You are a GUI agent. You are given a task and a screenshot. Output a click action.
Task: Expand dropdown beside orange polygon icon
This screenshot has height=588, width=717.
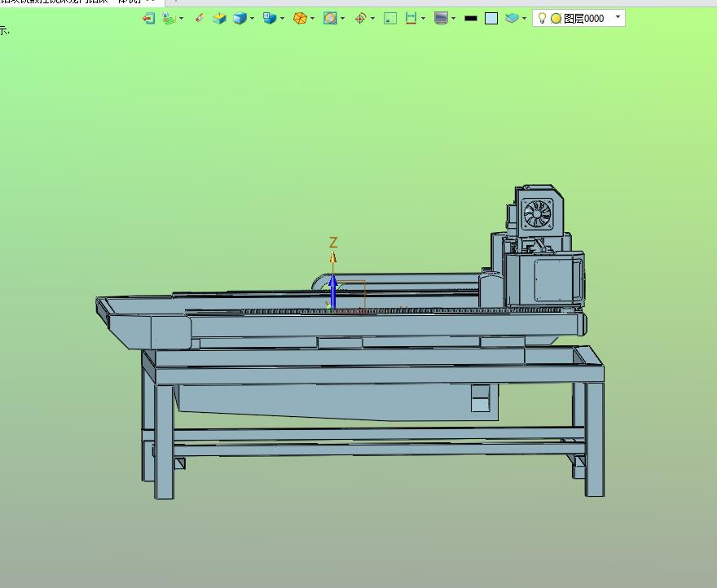coord(312,18)
